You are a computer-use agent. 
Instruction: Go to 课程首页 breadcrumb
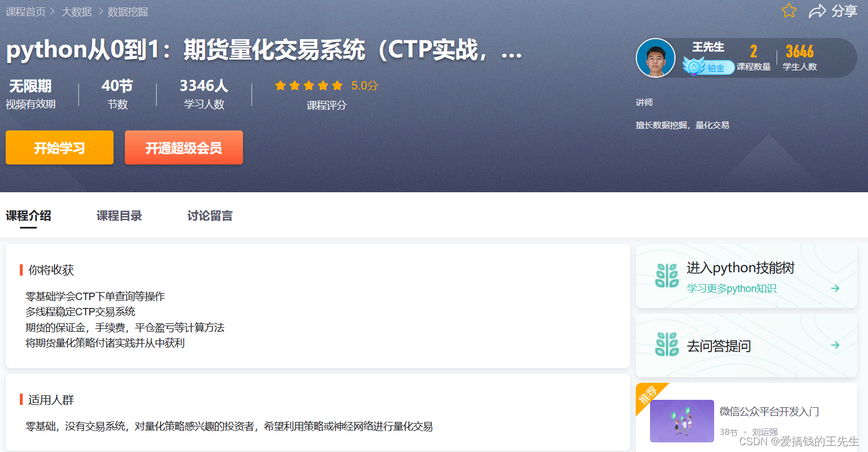pyautogui.click(x=26, y=12)
